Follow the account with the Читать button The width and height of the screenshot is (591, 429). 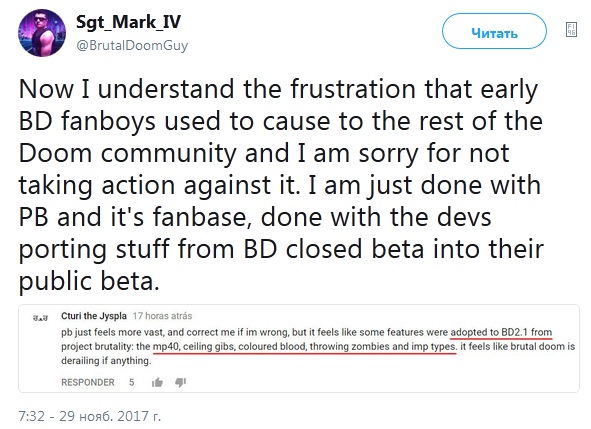tap(494, 31)
